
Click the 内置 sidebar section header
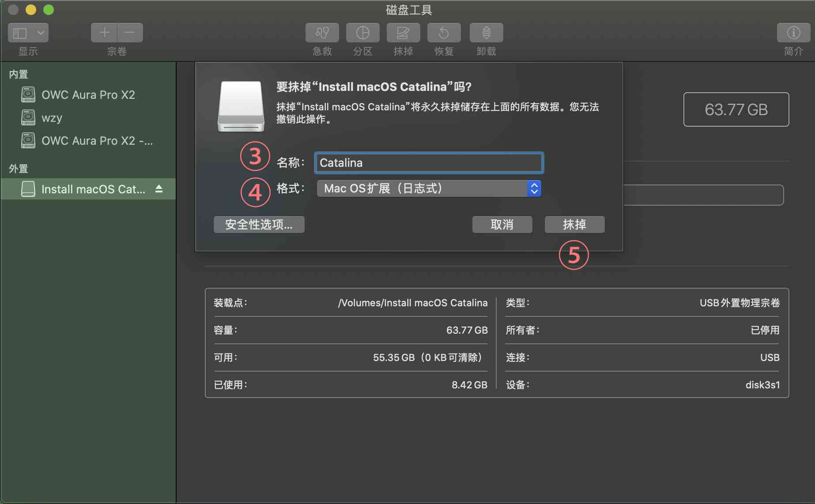click(x=19, y=74)
